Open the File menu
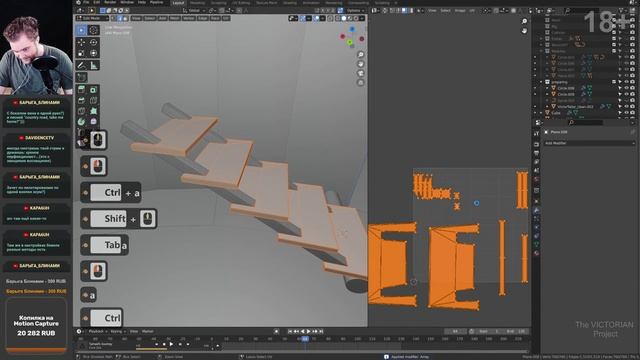 point(86,2)
